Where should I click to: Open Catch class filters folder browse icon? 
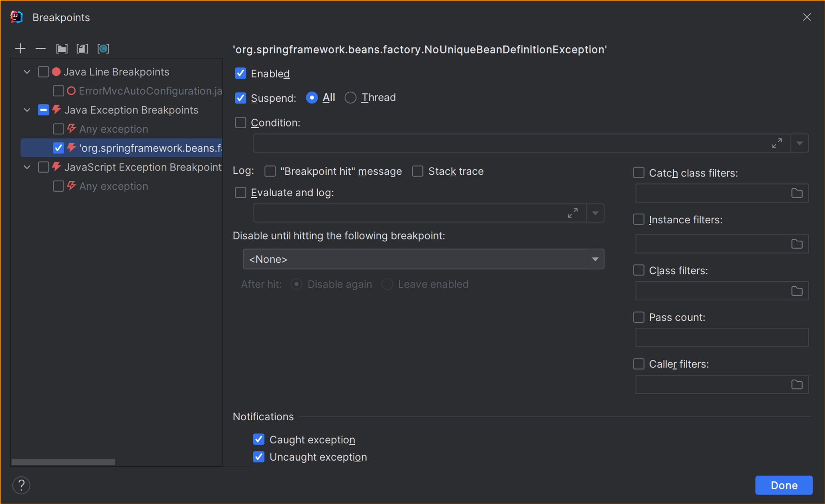coord(797,193)
